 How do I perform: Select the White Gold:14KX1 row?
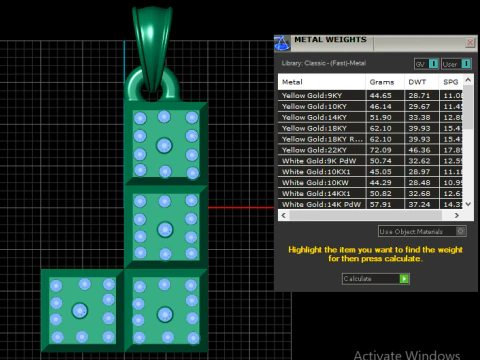point(370,193)
